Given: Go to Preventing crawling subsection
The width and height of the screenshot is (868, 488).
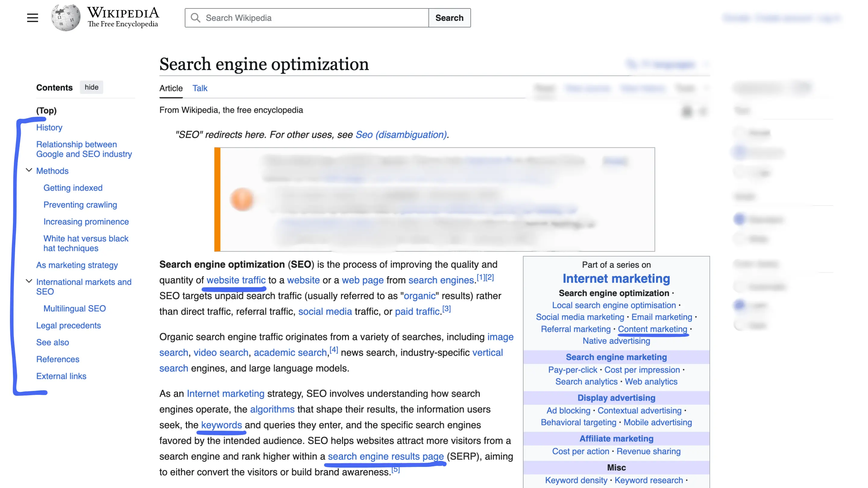Looking at the screenshot, I should pos(80,205).
